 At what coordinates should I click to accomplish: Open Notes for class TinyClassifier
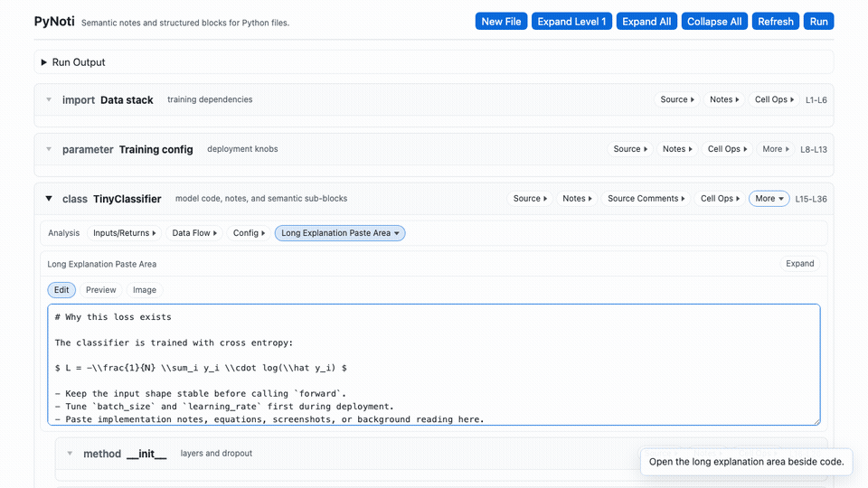coord(577,199)
